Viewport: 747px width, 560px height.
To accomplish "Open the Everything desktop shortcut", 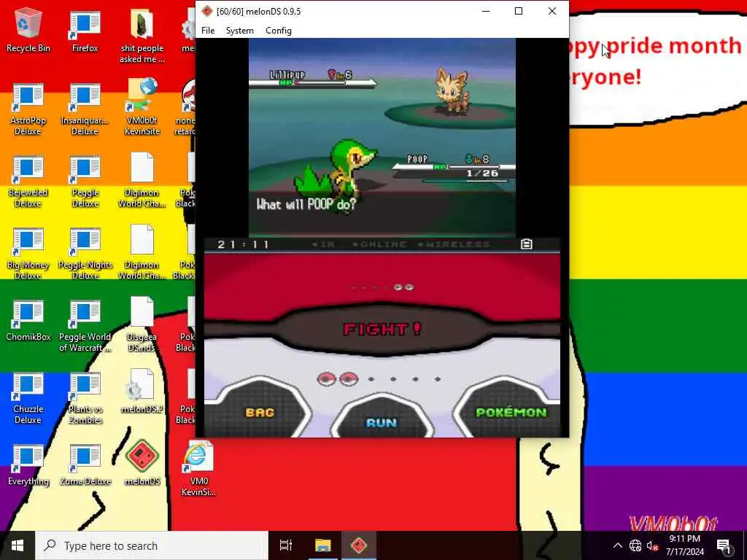I will 28,464.
